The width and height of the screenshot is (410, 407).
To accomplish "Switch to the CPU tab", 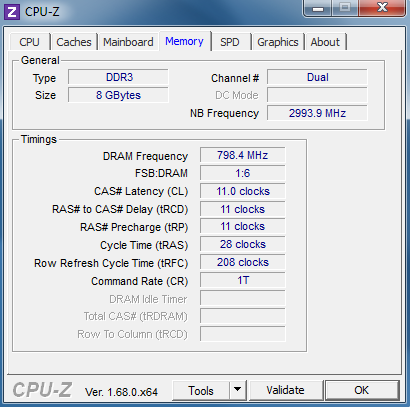I will pyautogui.click(x=29, y=42).
